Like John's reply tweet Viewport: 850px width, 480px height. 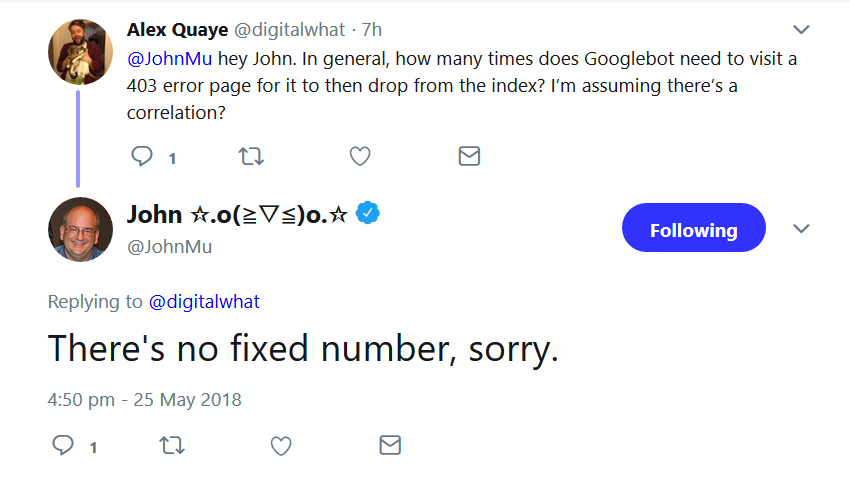pyautogui.click(x=281, y=445)
